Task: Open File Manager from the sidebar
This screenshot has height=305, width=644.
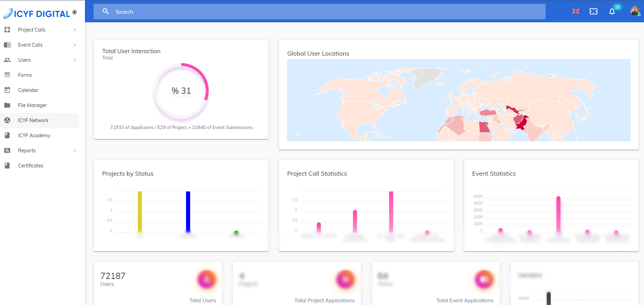Action: point(40,105)
